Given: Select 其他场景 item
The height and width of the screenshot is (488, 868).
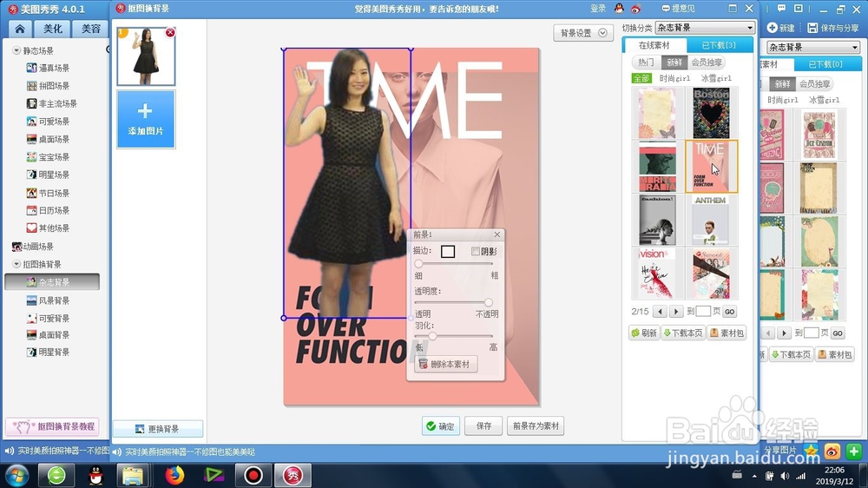Looking at the screenshot, I should (48, 228).
